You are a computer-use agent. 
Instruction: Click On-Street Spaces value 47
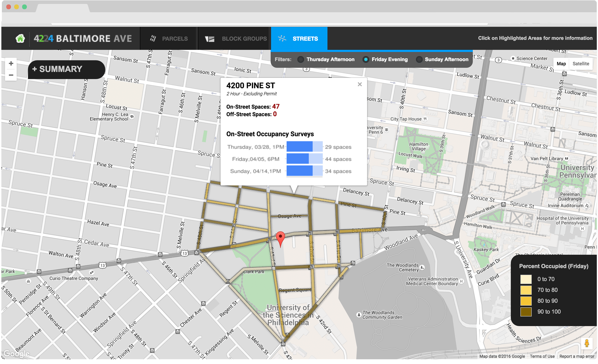tap(276, 106)
